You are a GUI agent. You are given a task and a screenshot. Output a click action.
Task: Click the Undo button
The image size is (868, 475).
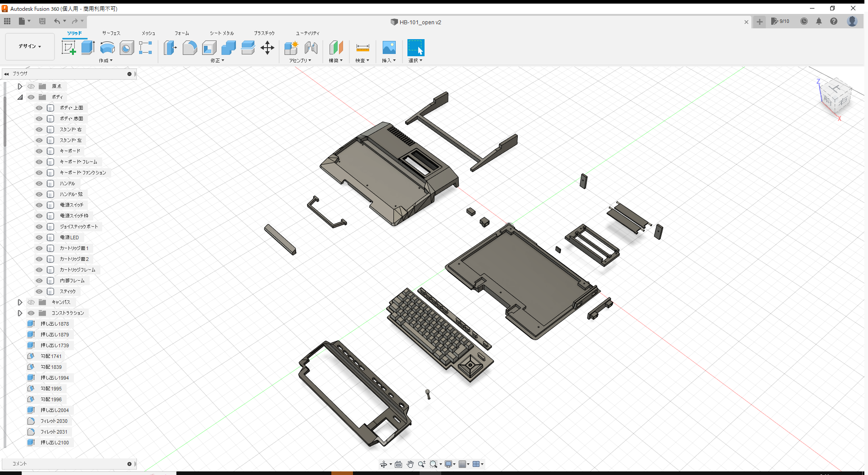tap(57, 21)
